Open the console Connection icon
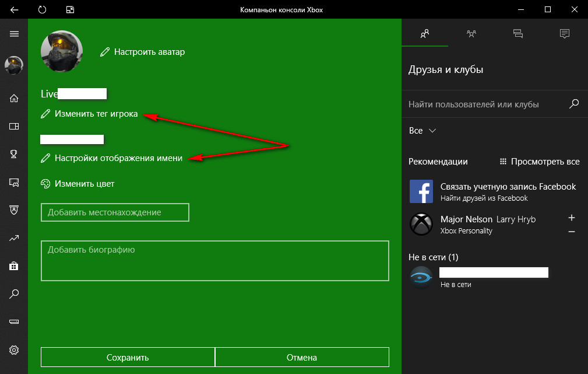This screenshot has height=374, width=588. point(14,322)
